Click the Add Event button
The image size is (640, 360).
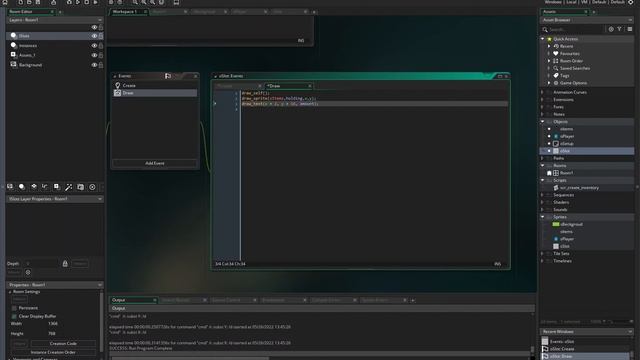pos(155,163)
